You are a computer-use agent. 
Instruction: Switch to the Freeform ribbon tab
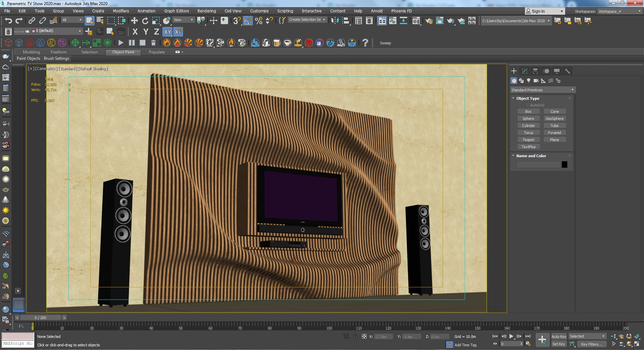point(58,52)
